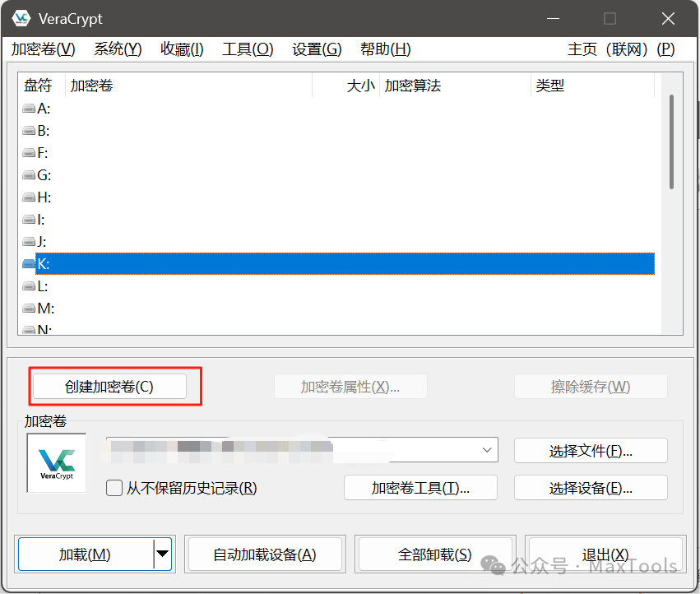Click the 创建加密卷(C) button
The height and width of the screenshot is (594, 700).
coord(109,387)
